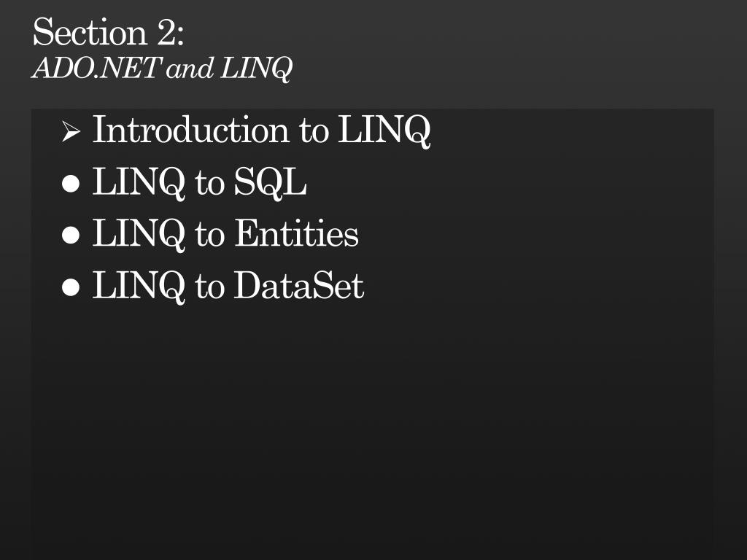Screen dimensions: 747x560
Task: Click the word DataSet in fourth bullet
Action: 298,285
